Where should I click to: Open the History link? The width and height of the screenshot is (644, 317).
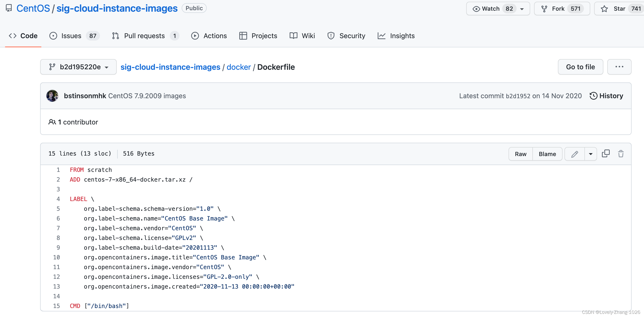[x=606, y=96]
